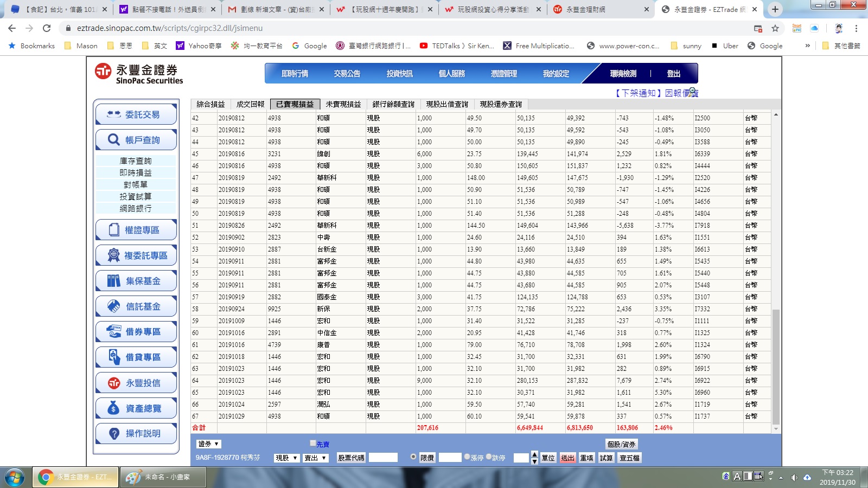Switch to the 綜合損益 tab
The height and width of the screenshot is (488, 868).
click(x=210, y=104)
